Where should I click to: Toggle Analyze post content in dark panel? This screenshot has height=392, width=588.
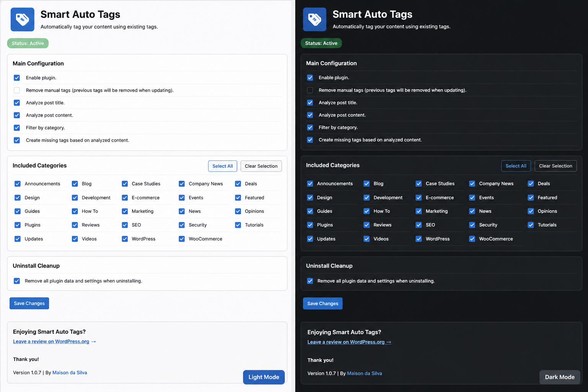pos(310,115)
